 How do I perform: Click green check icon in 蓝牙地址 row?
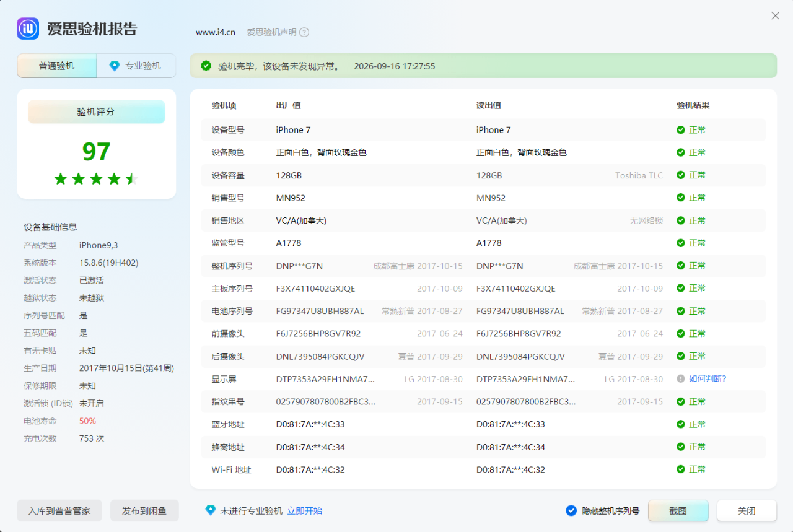coord(680,424)
